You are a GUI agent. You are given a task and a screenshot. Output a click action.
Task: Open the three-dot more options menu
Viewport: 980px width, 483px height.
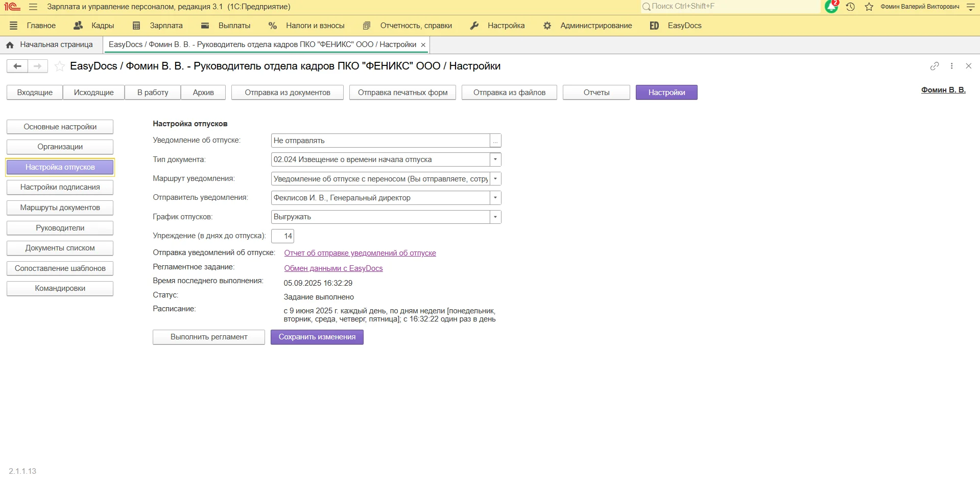point(951,66)
